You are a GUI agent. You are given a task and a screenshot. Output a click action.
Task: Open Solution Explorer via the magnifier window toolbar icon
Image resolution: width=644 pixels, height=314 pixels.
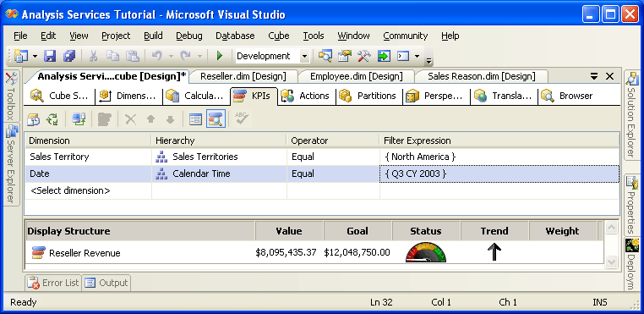click(x=325, y=56)
